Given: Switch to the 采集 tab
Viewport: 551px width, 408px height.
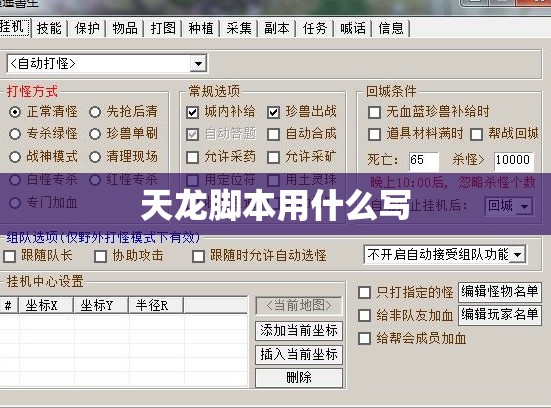Looking at the screenshot, I should tap(239, 28).
